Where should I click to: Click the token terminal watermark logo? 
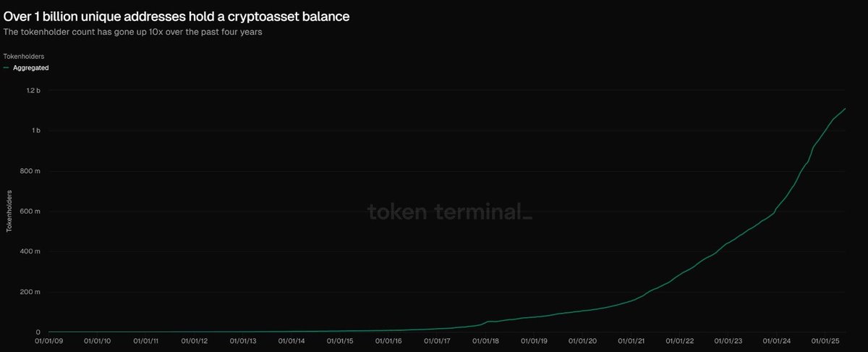[x=450, y=211]
